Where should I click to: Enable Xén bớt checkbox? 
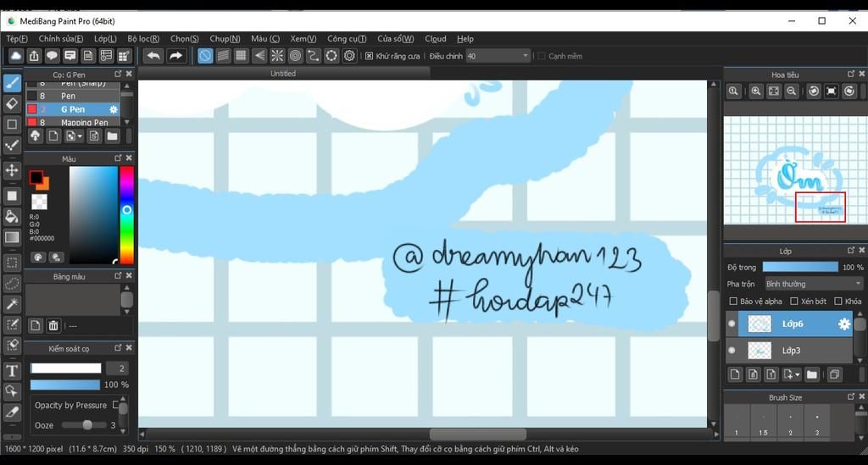[x=794, y=302]
